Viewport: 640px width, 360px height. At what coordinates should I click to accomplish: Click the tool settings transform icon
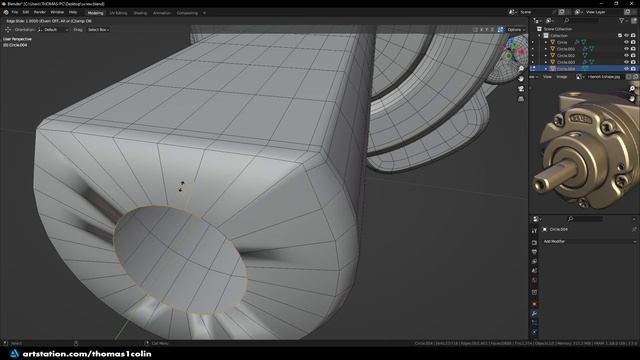tap(8, 30)
